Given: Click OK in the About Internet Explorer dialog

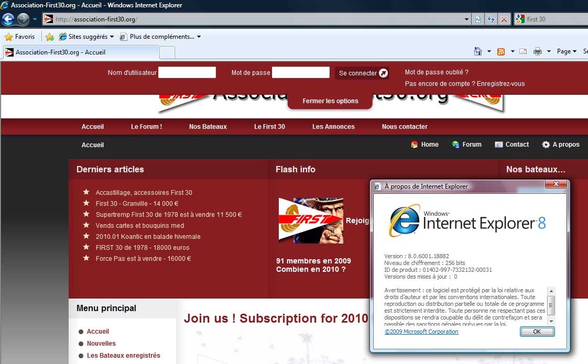Looking at the screenshot, I should coord(537,332).
